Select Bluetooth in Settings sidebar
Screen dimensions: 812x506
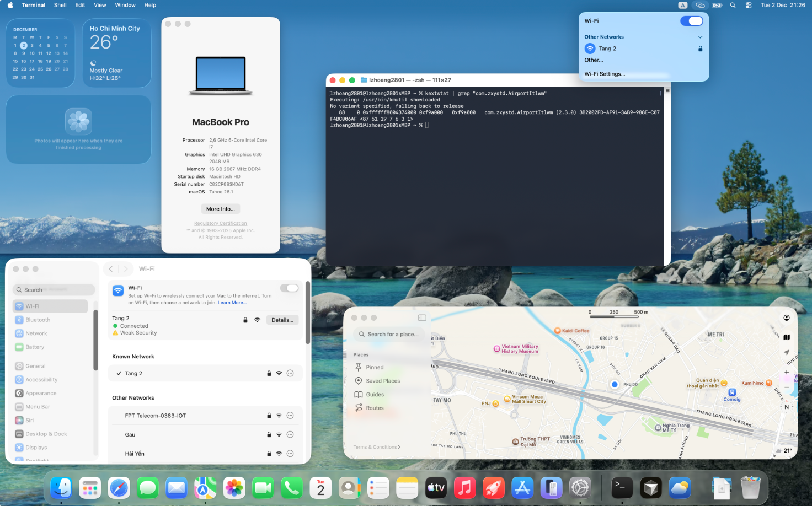point(38,320)
